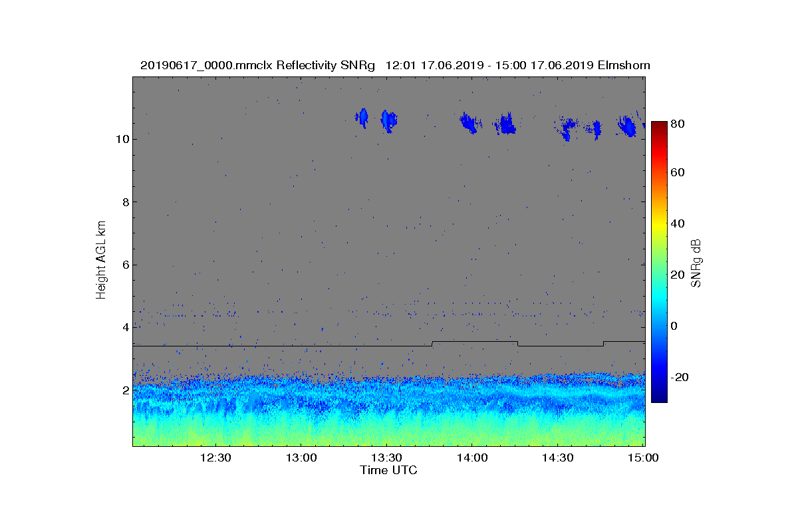
Task: Click the 'Time UTC' axis label
Action: tap(389, 470)
